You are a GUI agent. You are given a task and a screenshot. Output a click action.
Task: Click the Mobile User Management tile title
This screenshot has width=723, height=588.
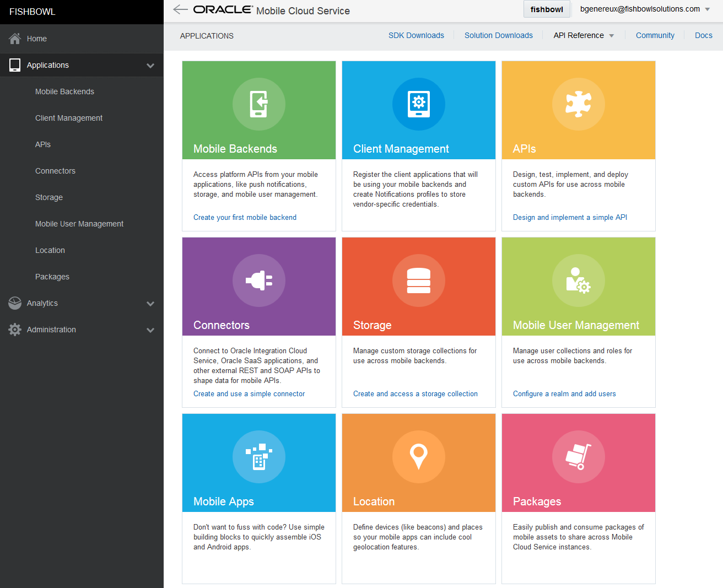click(x=576, y=325)
